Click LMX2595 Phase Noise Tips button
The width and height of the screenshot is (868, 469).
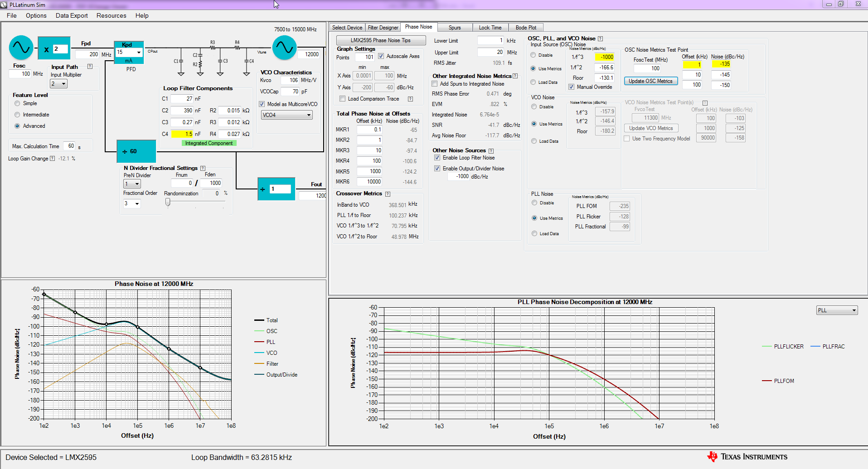tap(381, 40)
